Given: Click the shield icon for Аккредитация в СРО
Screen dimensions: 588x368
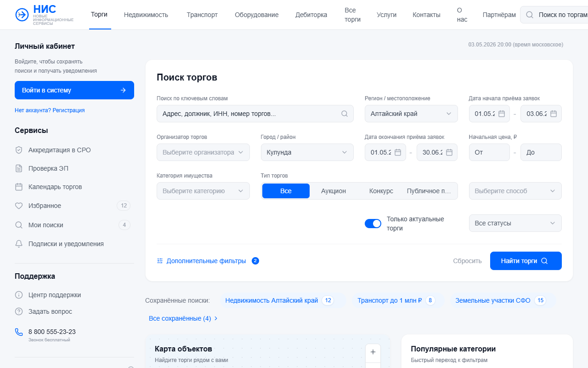Looking at the screenshot, I should tap(19, 150).
